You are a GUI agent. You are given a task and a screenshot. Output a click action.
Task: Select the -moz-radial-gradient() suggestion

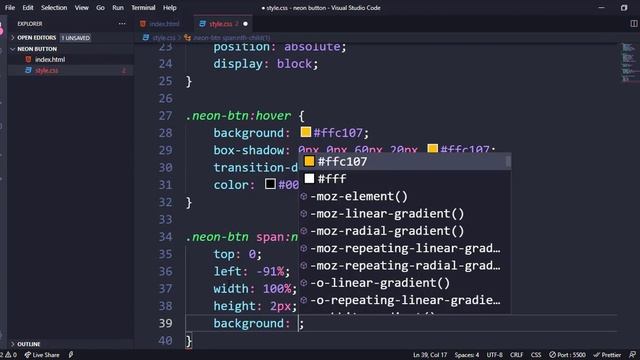point(404,231)
